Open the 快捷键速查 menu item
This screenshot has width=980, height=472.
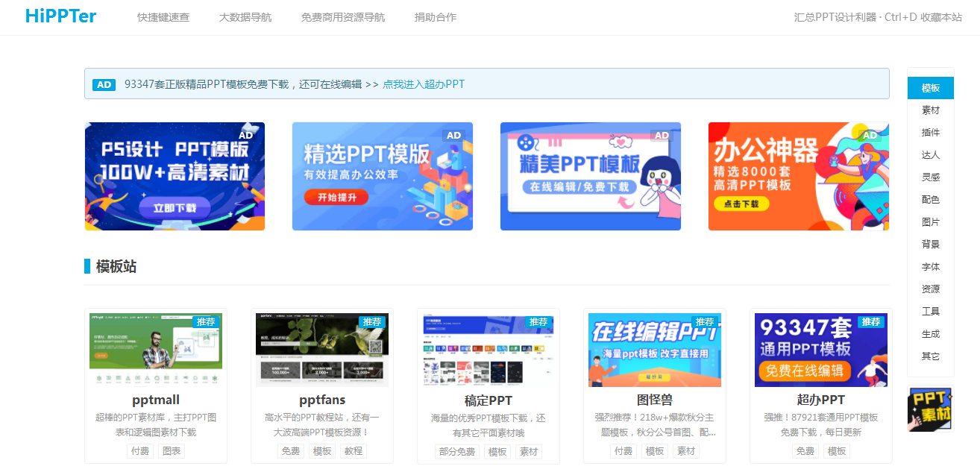point(163,17)
